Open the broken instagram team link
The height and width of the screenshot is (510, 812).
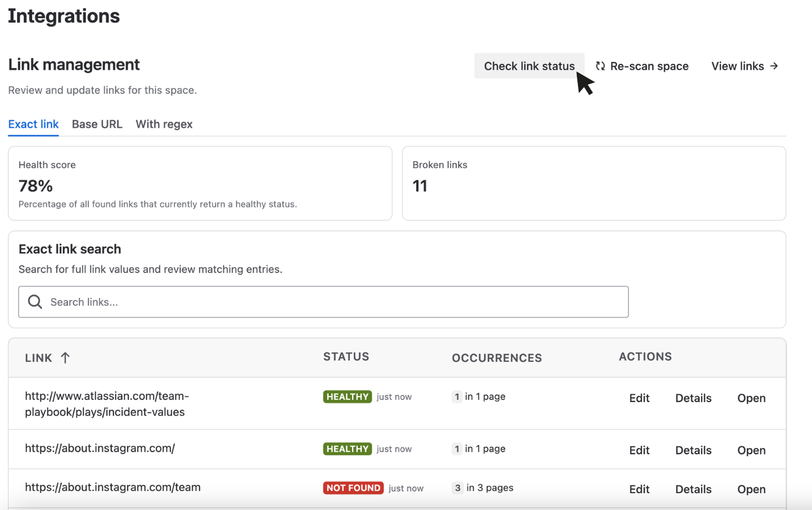[x=751, y=489]
